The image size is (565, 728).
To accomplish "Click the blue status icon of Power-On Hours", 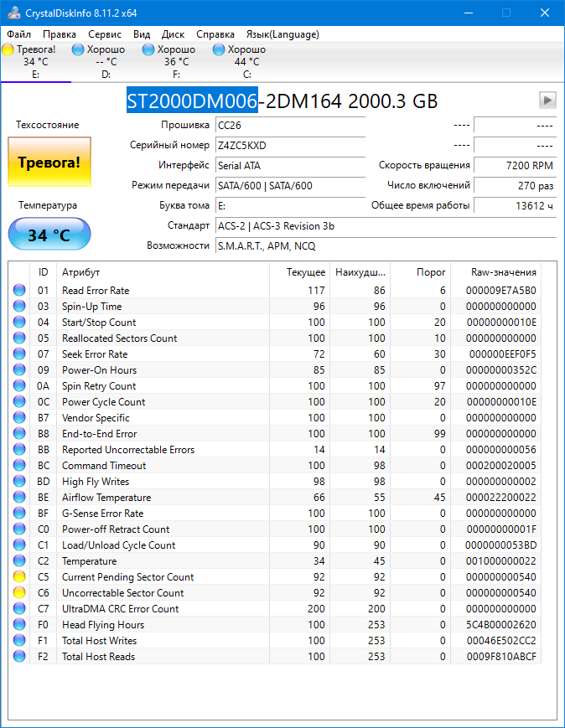I will pos(19,369).
